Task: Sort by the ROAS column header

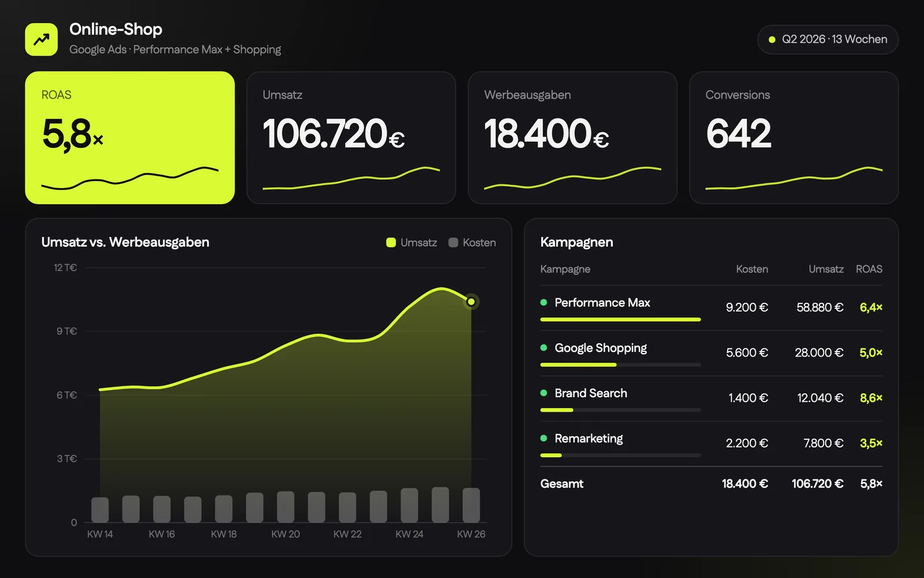Action: coord(869,269)
